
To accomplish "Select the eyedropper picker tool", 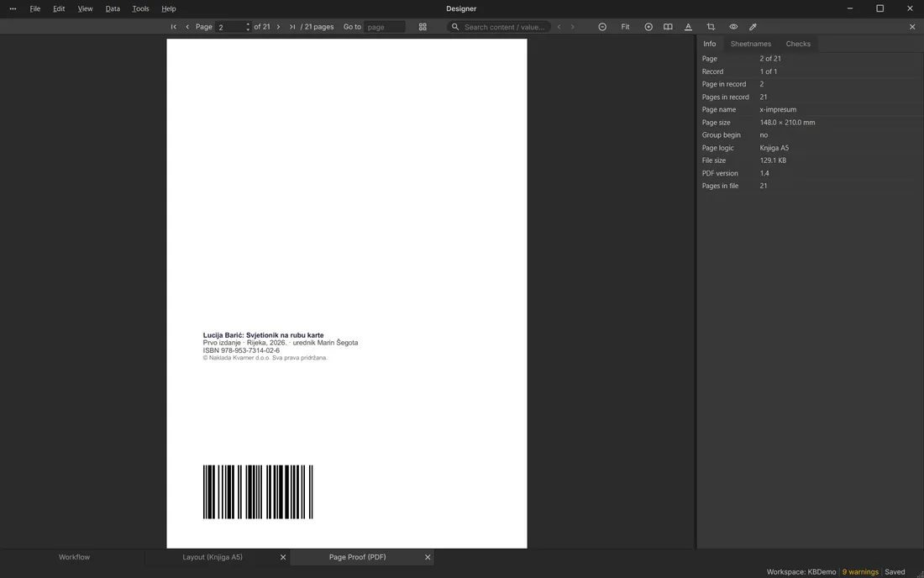I will (x=753, y=27).
